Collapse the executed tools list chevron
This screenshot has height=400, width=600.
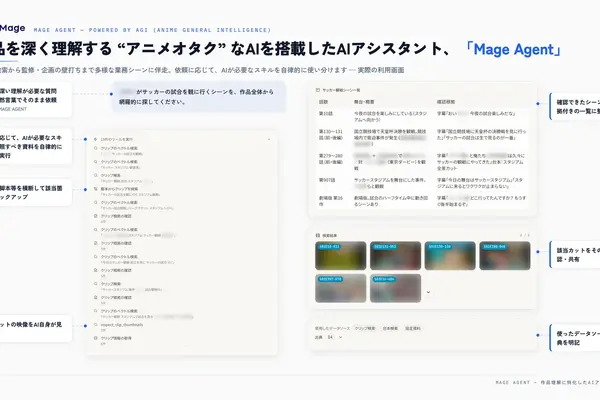click(x=269, y=139)
